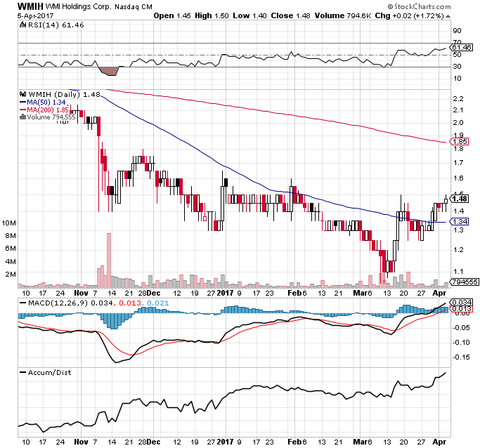
Task: Click the blue 1.34 MA(50) price tag
Action: click(459, 221)
